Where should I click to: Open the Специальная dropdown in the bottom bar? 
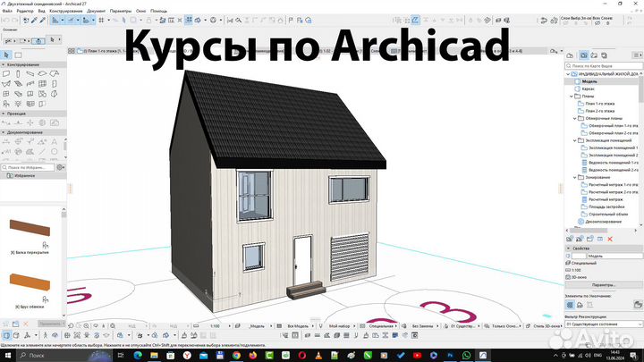click(x=382, y=326)
